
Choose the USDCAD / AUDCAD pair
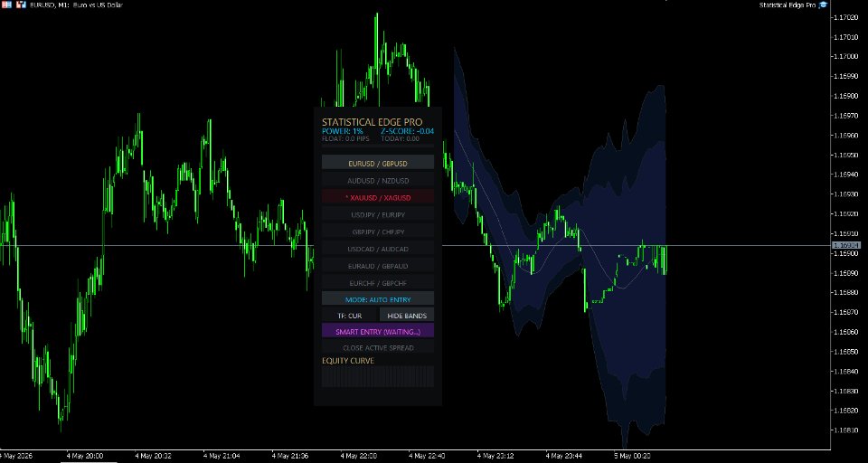pos(378,249)
